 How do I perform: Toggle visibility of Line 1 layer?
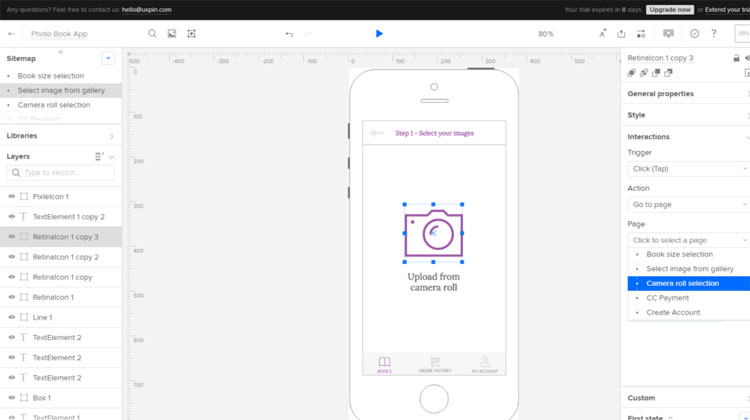point(11,317)
